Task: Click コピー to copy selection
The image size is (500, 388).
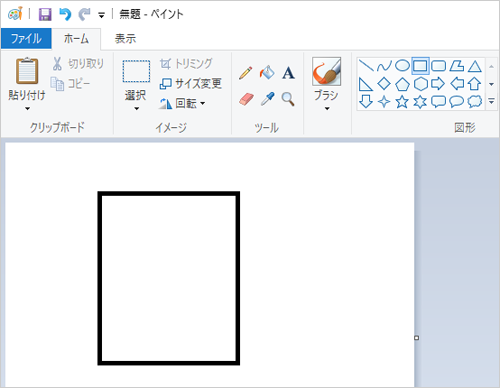Action: [70, 84]
